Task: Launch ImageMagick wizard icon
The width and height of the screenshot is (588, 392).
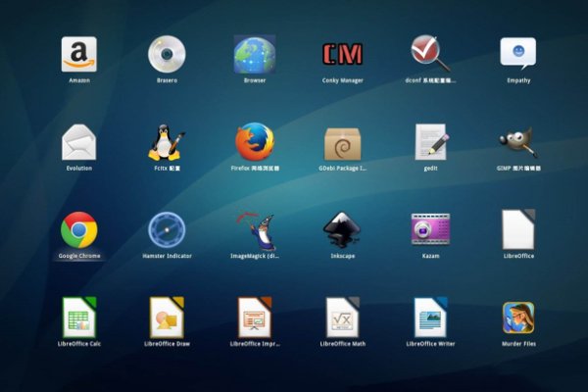Action: tap(254, 229)
